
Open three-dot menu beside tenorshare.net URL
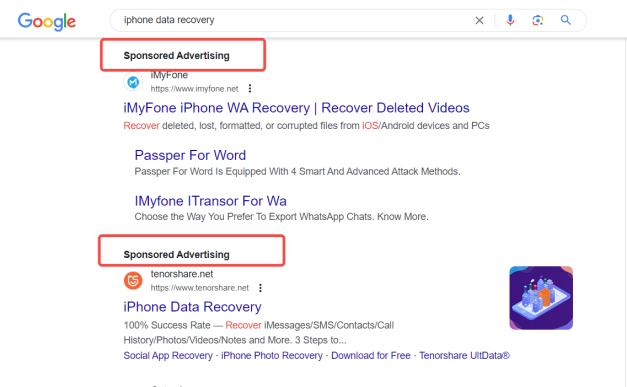point(260,288)
